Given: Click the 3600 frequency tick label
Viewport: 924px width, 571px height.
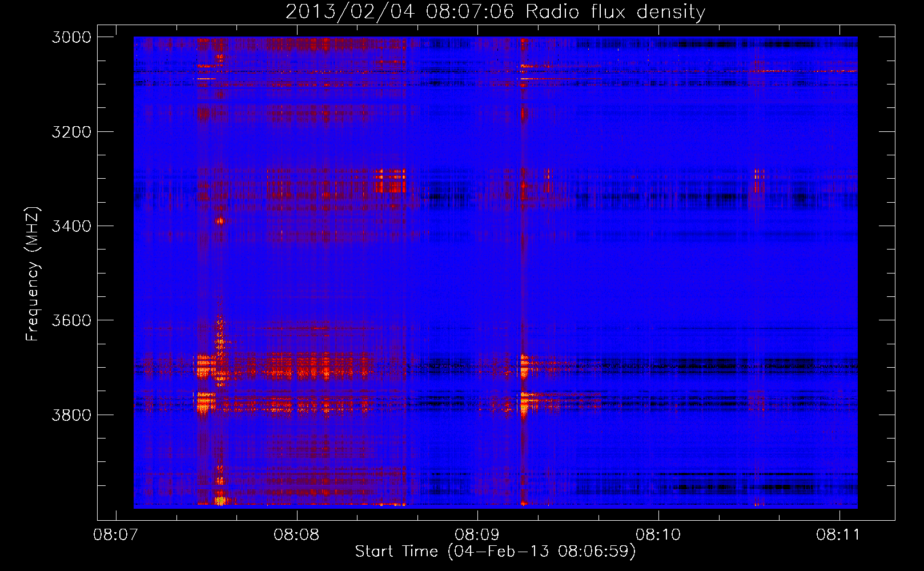Looking at the screenshot, I should [71, 320].
